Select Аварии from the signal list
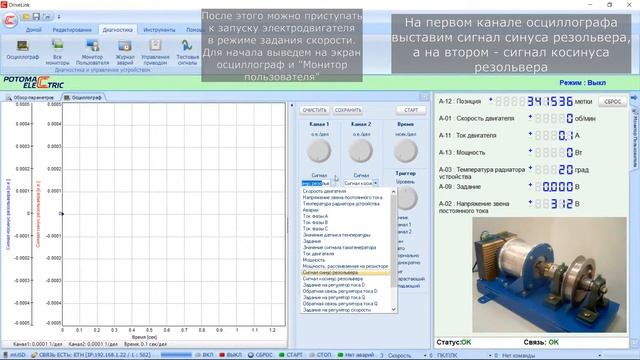Image resolution: width=640 pixels, height=360 pixels. click(x=345, y=210)
